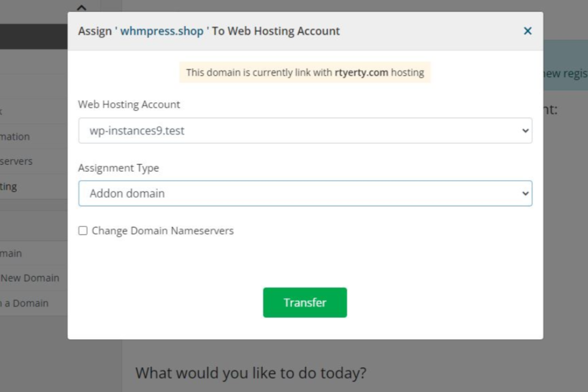This screenshot has width=588, height=392.
Task: Open the Web Hosting Account dropdown
Action: [x=305, y=131]
